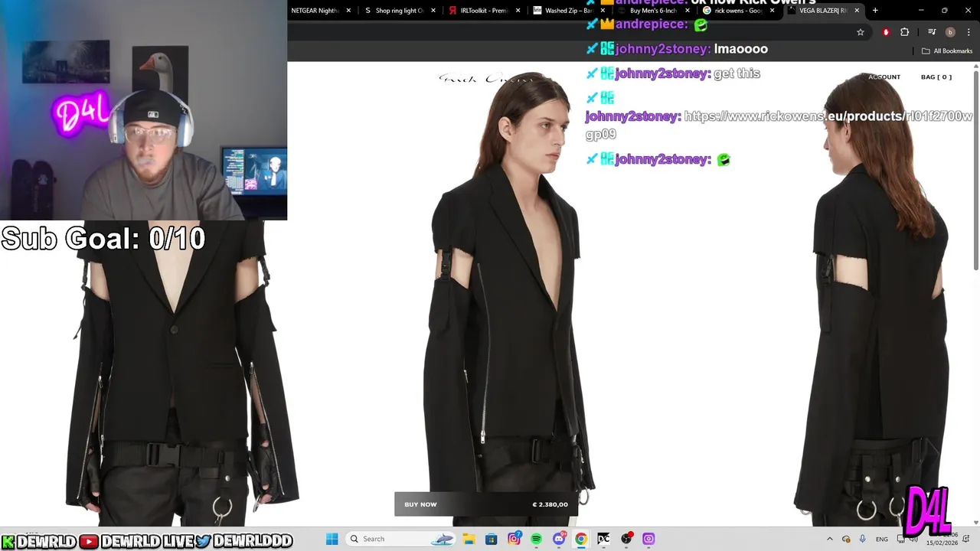The height and width of the screenshot is (551, 980).
Task: Click the Windows taskbar Search box
Action: click(x=399, y=539)
